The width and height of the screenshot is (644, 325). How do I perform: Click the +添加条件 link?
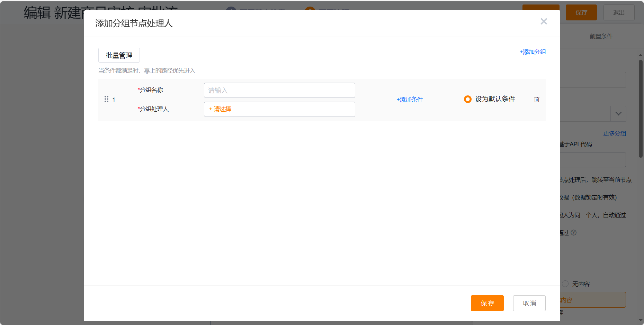(x=410, y=100)
